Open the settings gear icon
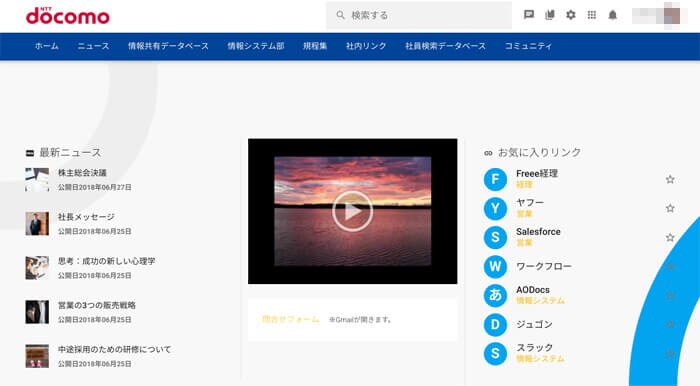Image resolution: width=700 pixels, height=386 pixels. pyautogui.click(x=571, y=15)
